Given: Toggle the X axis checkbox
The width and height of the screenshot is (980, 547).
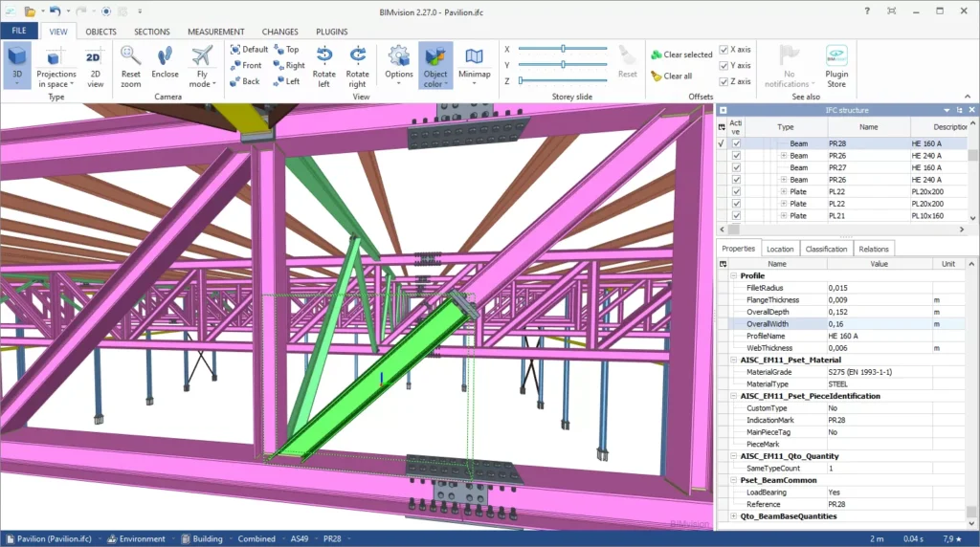Looking at the screenshot, I should (724, 49).
